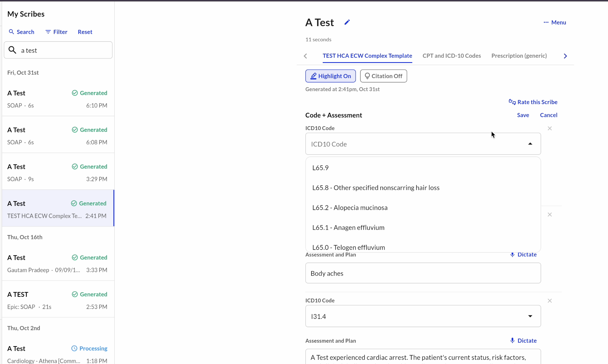This screenshot has height=364, width=608.
Task: Open the Prescription (generic) tab
Action: tap(519, 56)
